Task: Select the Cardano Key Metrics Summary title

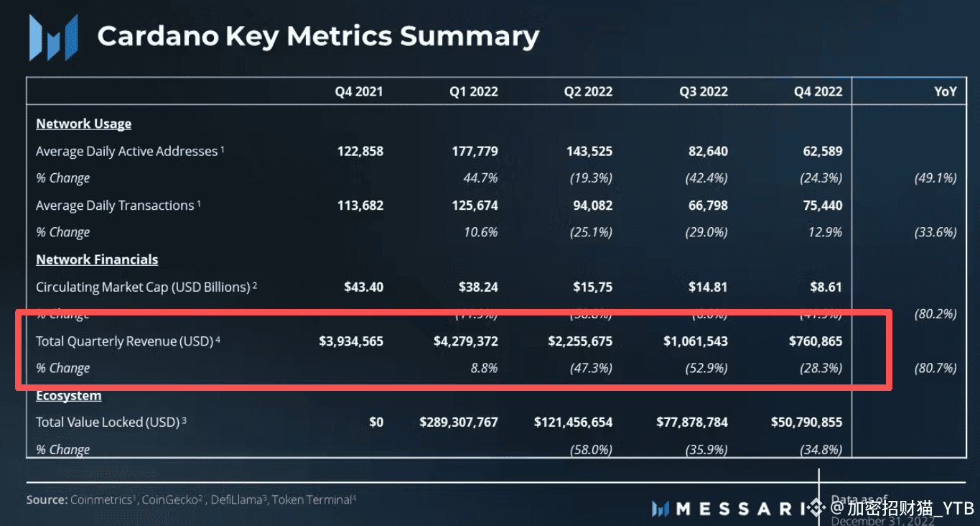Action: pyautogui.click(x=318, y=36)
